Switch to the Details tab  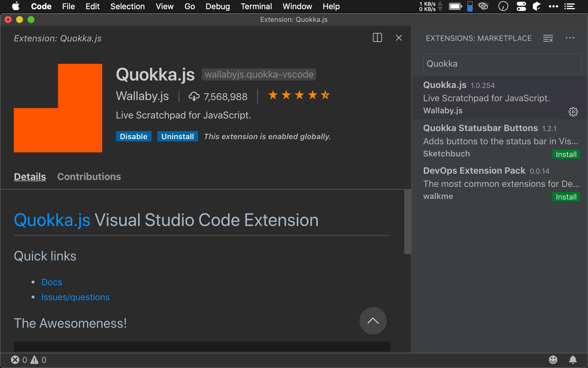(x=30, y=177)
